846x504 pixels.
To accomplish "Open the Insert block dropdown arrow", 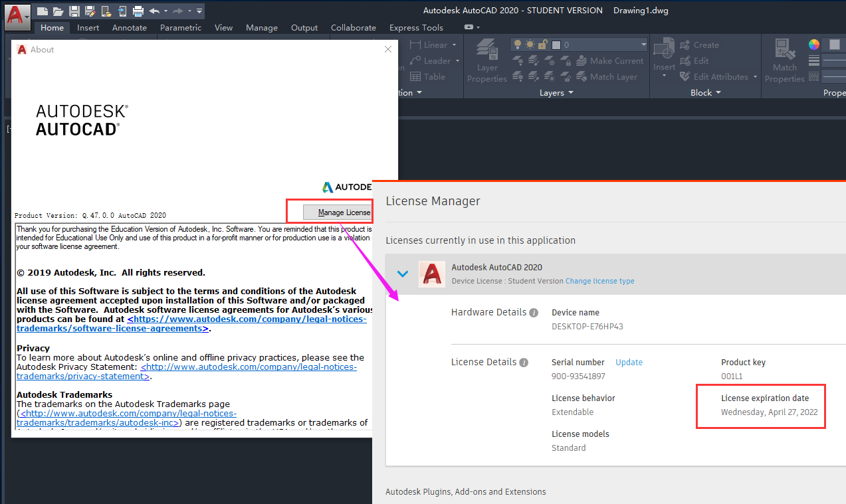I will [664, 76].
